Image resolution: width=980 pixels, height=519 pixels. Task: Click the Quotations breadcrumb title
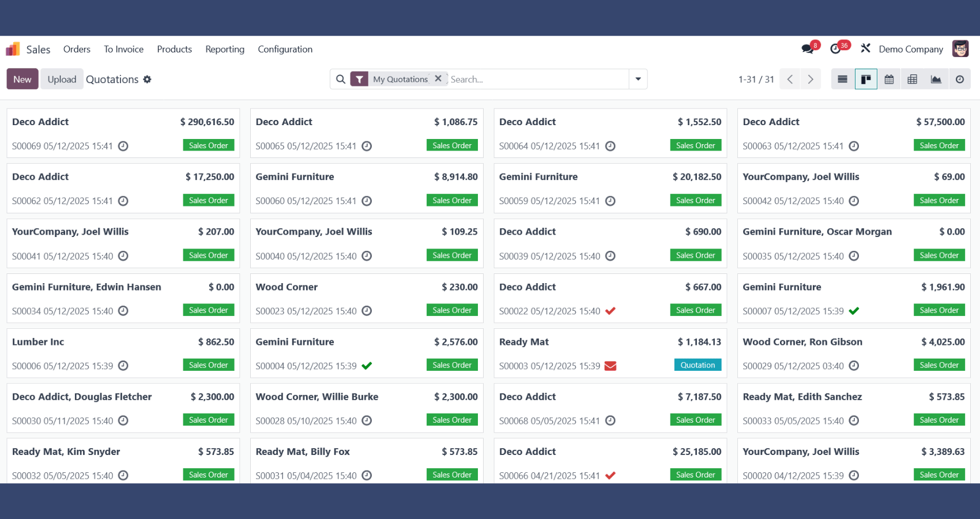point(112,79)
